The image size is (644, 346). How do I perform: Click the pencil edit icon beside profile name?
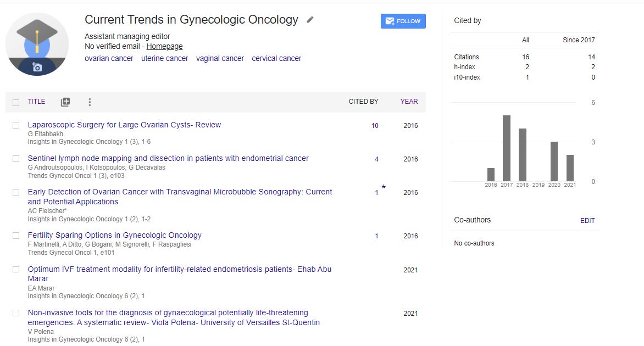pyautogui.click(x=310, y=20)
